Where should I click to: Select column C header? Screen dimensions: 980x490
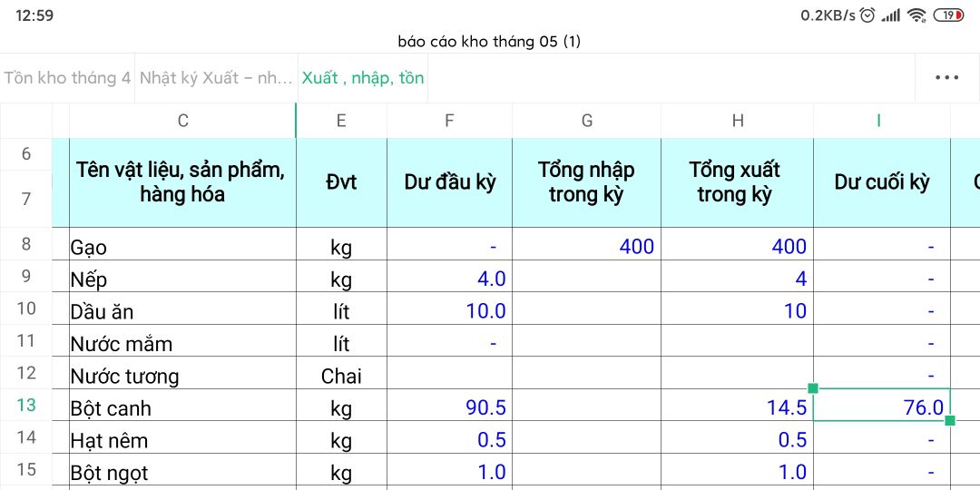click(x=182, y=121)
